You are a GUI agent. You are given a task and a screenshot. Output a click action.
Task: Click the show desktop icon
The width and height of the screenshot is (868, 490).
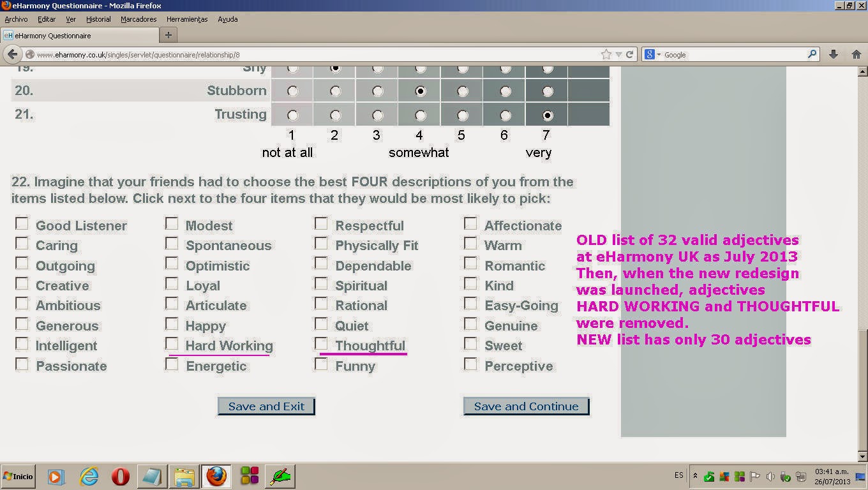coord(860,477)
